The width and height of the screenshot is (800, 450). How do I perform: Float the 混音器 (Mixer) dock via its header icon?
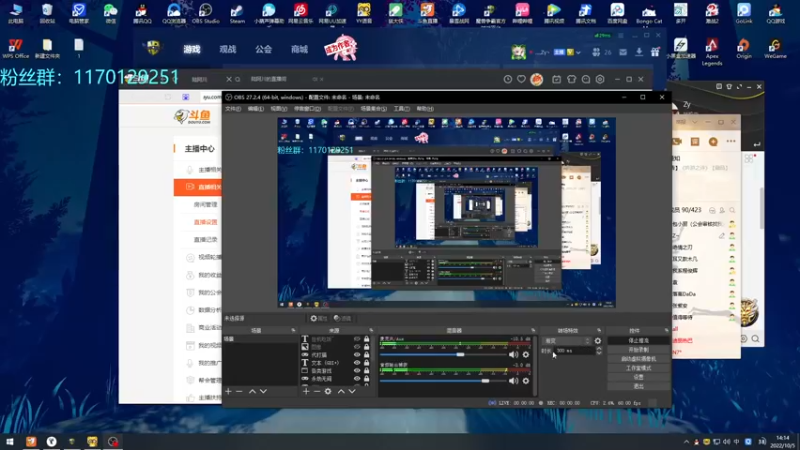533,331
